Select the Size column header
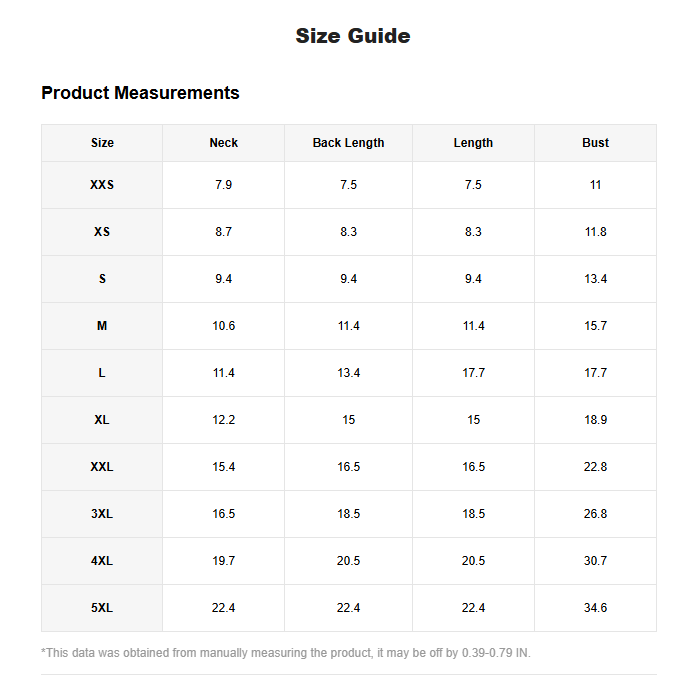Viewport: 686px width, 676px height. [x=102, y=143]
